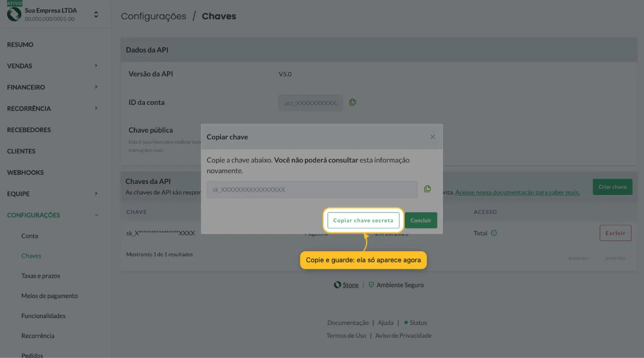The height and width of the screenshot is (358, 644).
Task: Open the Recorrência settings sub-item
Action: click(38, 336)
